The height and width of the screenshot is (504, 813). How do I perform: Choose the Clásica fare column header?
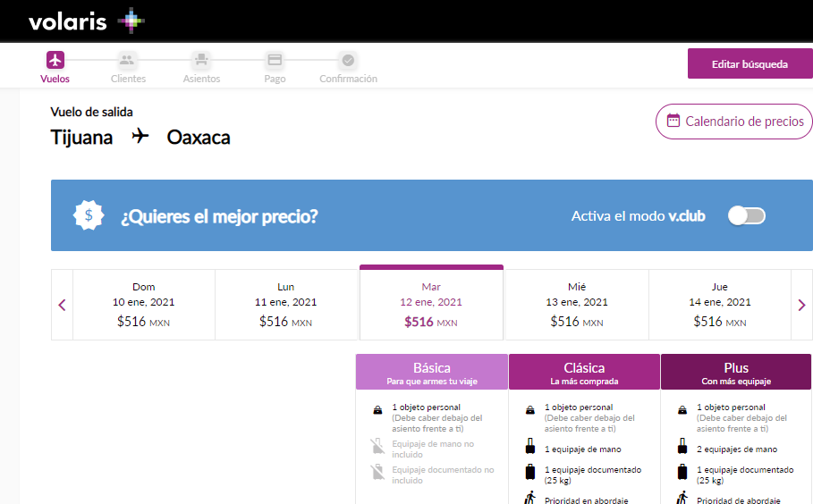(x=584, y=372)
